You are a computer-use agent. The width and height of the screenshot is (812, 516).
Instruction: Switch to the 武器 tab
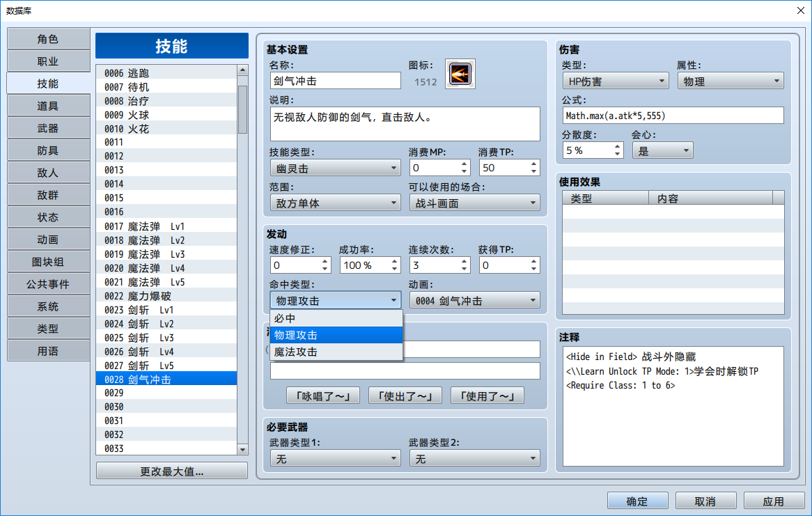point(48,128)
